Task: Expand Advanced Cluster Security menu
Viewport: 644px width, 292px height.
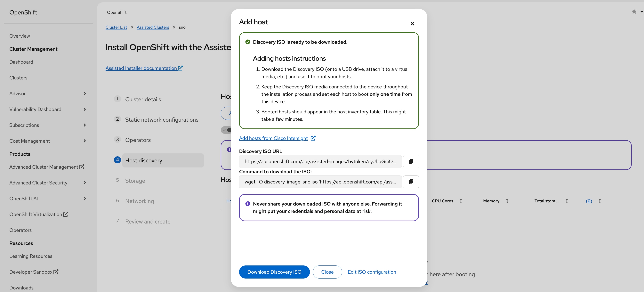Action: (85, 182)
